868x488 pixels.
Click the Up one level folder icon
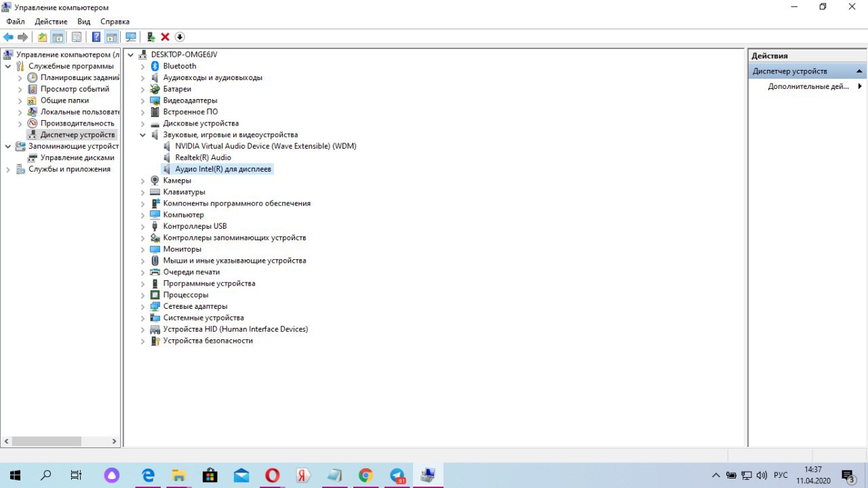[x=42, y=37]
